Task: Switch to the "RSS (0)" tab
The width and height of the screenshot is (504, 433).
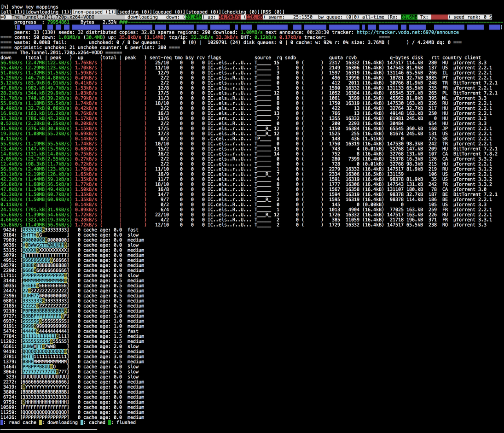Action: click(x=272, y=12)
